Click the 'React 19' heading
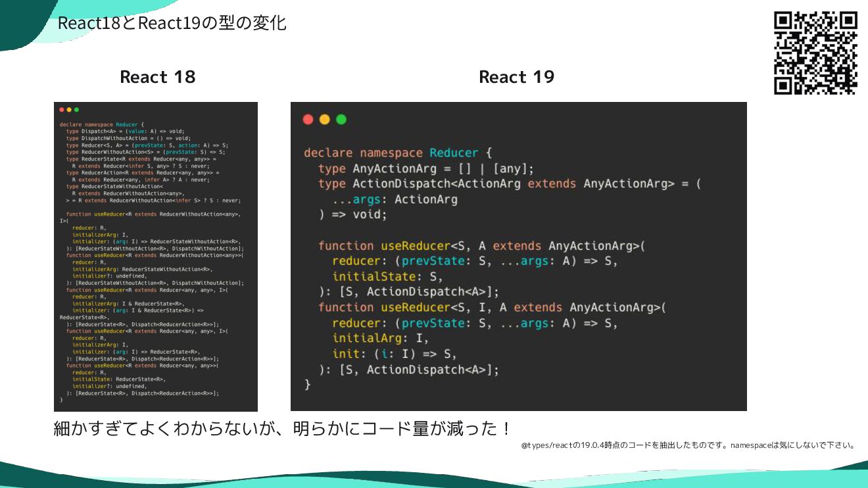The height and width of the screenshot is (488, 868). click(517, 77)
